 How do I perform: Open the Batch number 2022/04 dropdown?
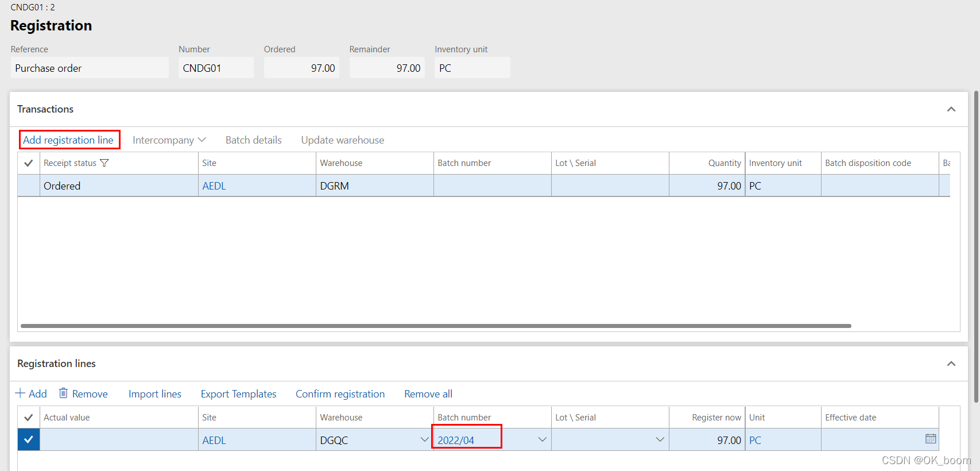tap(542, 440)
